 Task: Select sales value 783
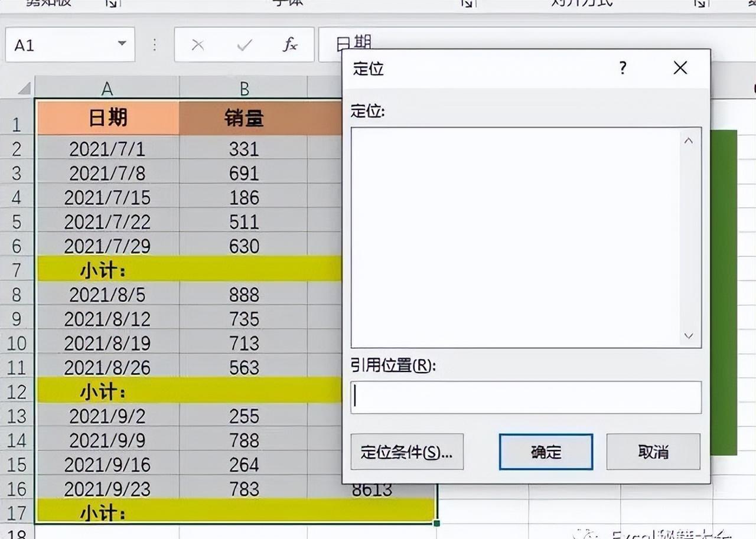coord(244,488)
